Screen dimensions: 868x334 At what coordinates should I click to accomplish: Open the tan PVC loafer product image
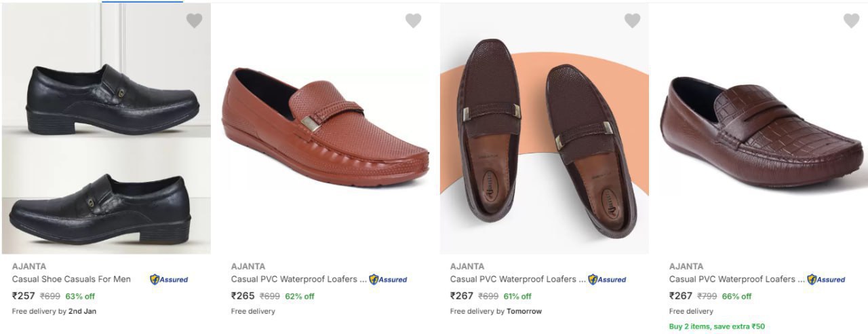click(x=325, y=129)
